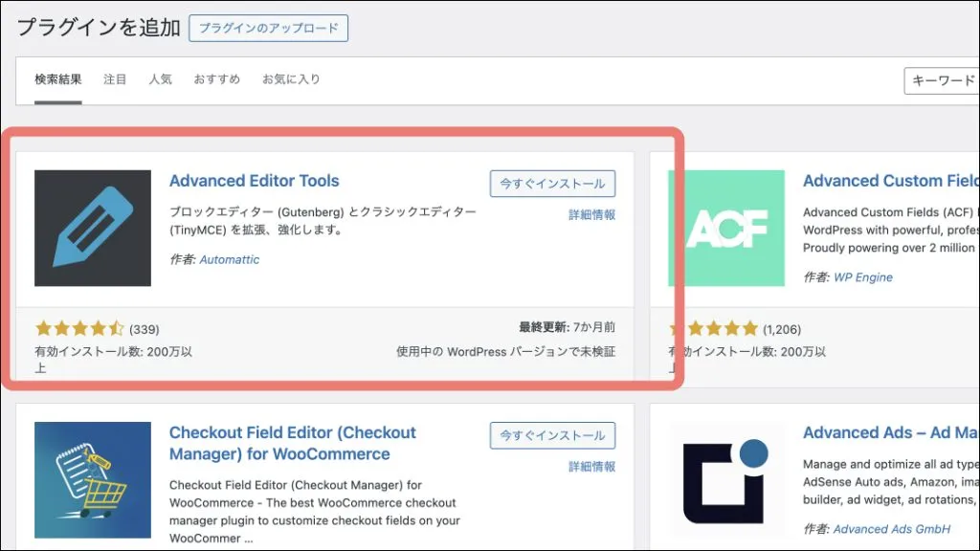Install Advanced Editor Tools now
Screen dimensions: 980x551
(x=552, y=184)
